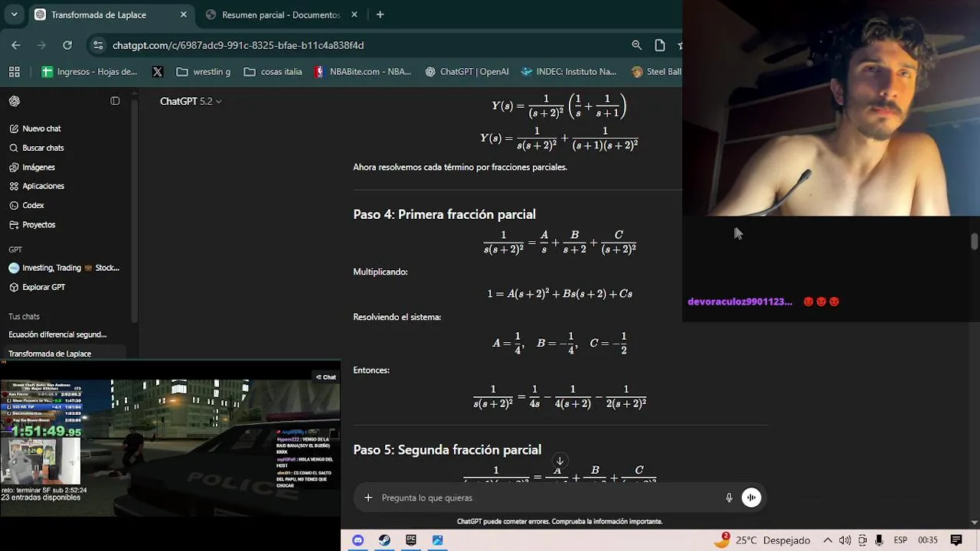The width and height of the screenshot is (980, 551).
Task: Jump to bottom with down-arrow button
Action: click(560, 461)
